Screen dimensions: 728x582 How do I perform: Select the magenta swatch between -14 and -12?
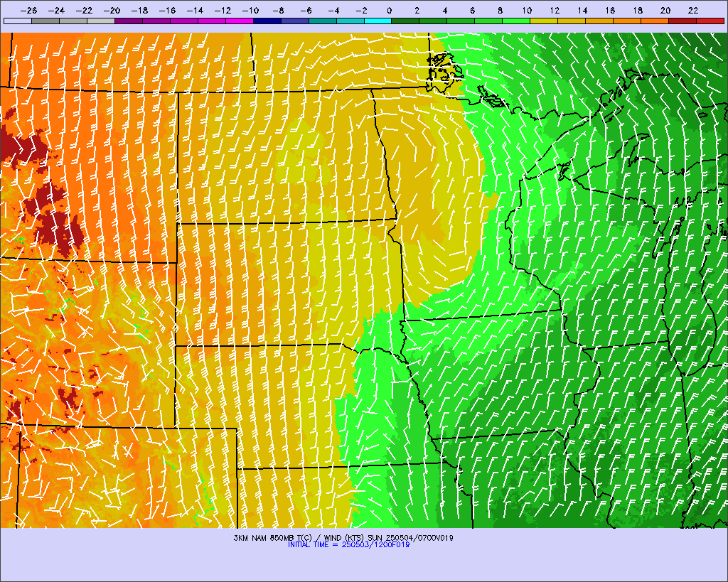click(x=212, y=21)
